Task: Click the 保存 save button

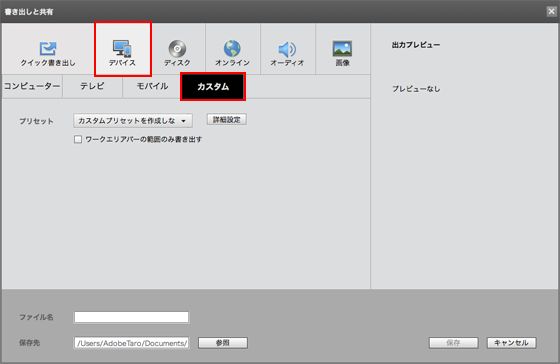Action: pos(454,343)
